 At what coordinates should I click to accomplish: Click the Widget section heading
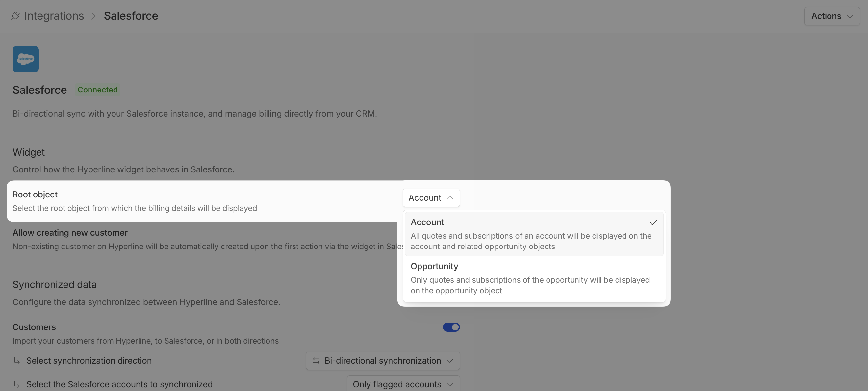pyautogui.click(x=29, y=152)
